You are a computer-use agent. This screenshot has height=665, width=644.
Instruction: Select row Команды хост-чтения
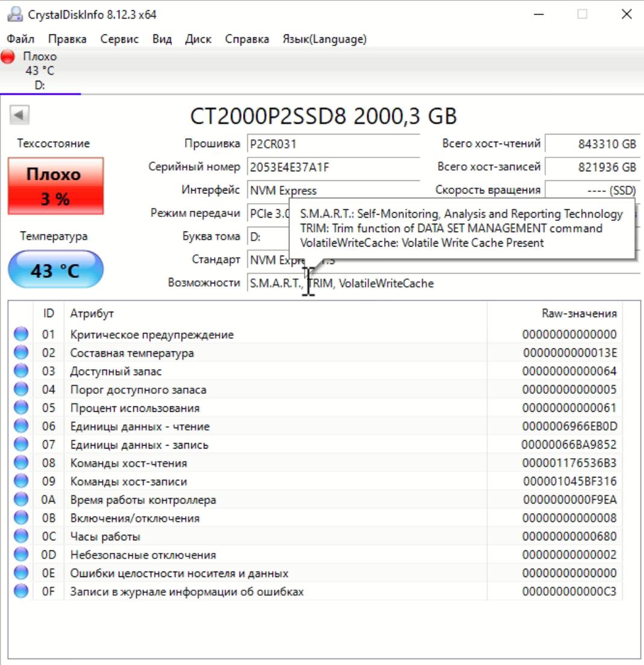click(x=315, y=462)
